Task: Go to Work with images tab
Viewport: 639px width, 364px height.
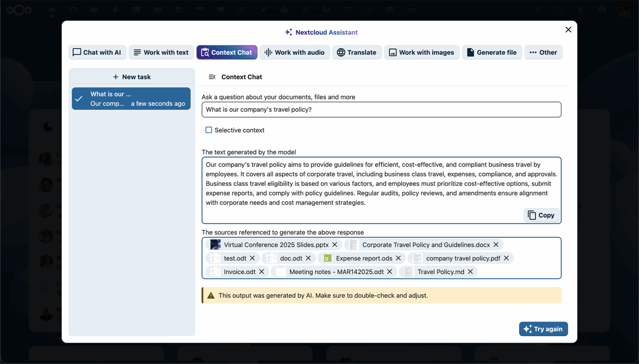Action: click(x=421, y=52)
